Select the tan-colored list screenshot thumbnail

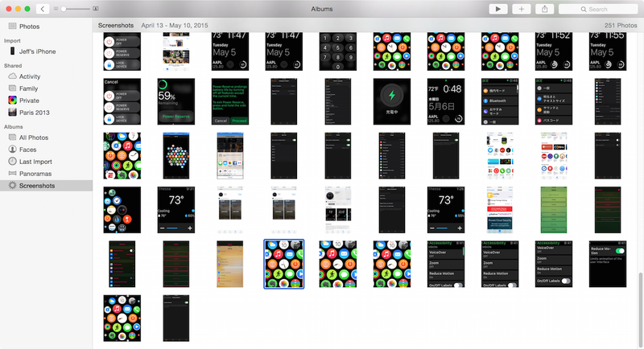click(x=230, y=264)
